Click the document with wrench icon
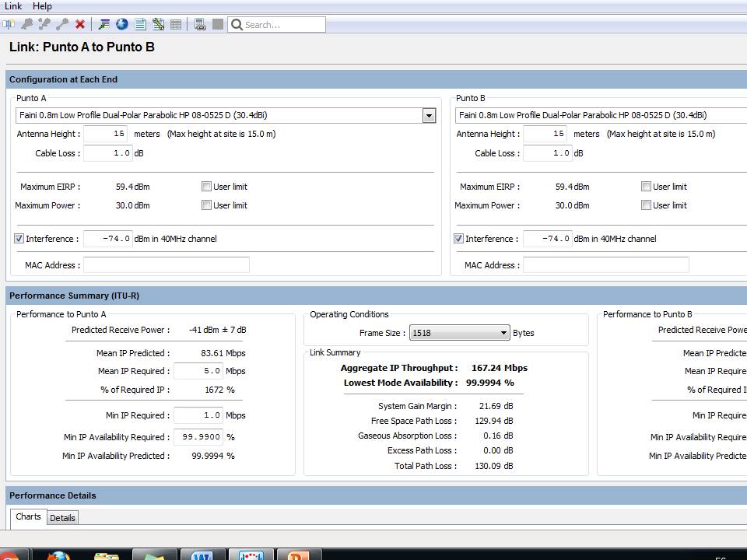The height and width of the screenshot is (560, 747). (x=158, y=24)
